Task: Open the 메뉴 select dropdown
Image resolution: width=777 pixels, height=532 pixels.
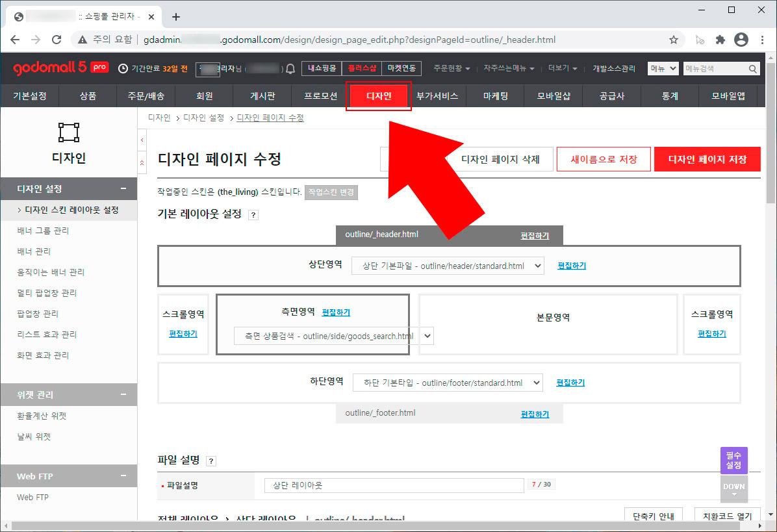Action: [x=663, y=69]
